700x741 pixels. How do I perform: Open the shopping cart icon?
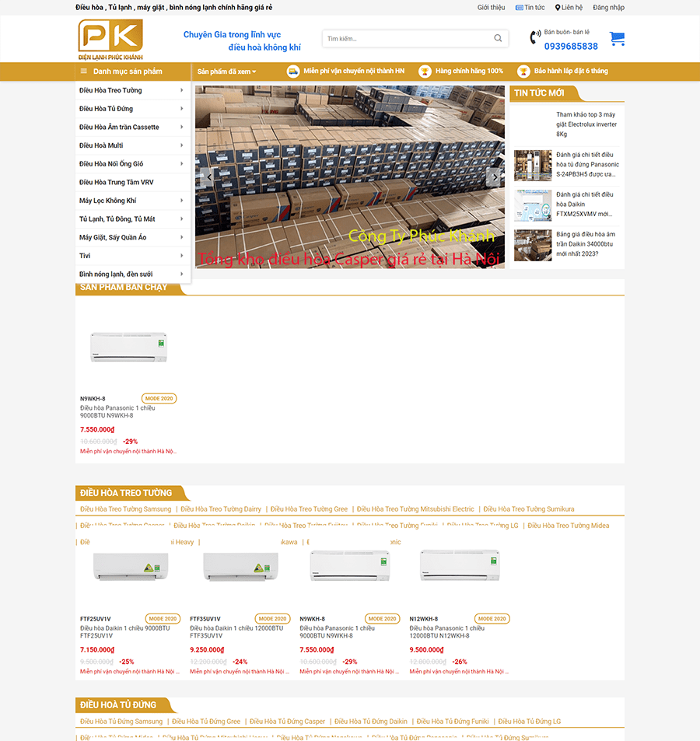click(x=617, y=39)
